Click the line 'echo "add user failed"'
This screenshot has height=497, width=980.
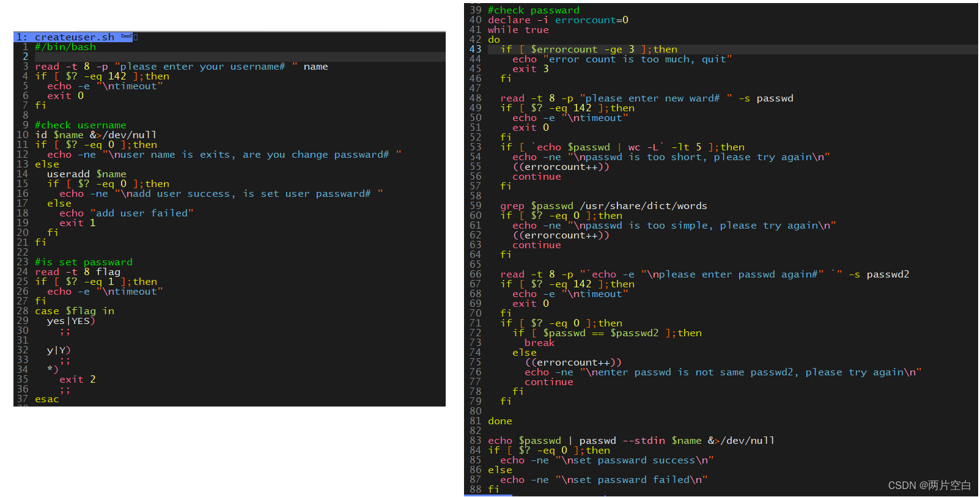pyautogui.click(x=127, y=213)
